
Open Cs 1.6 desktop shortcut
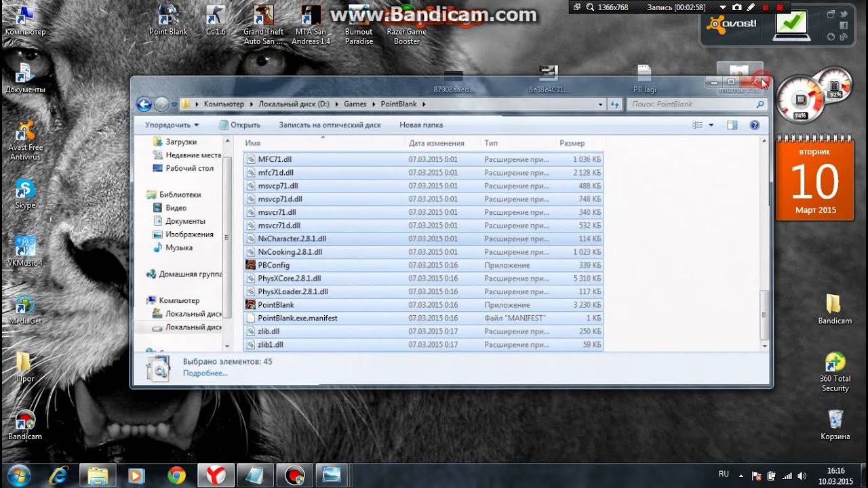[216, 20]
